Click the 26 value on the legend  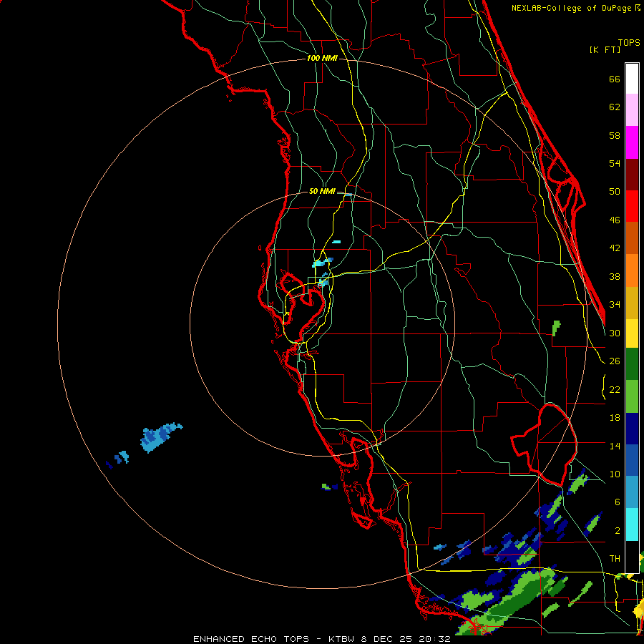coord(615,361)
